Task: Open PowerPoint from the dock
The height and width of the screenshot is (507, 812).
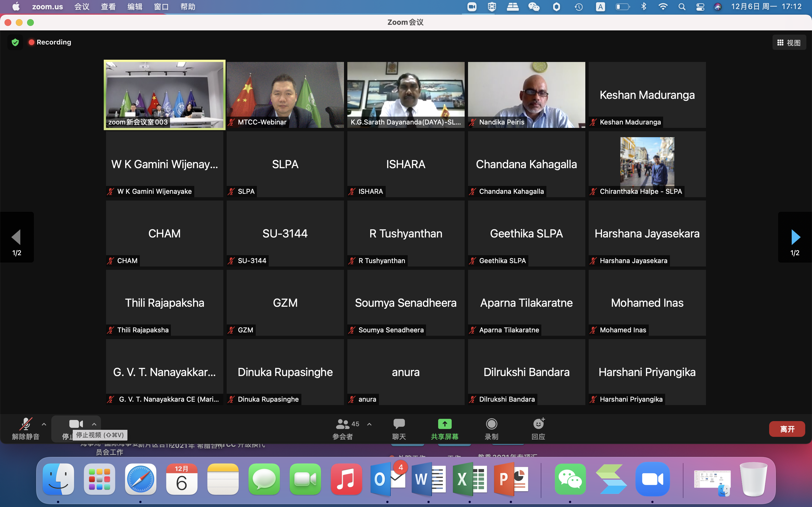Action: (511, 479)
